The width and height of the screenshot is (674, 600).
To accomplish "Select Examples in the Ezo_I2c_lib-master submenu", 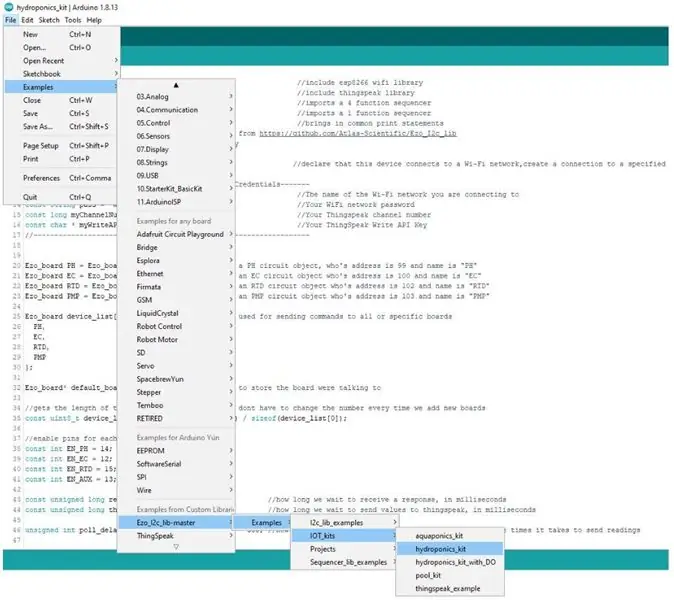I will click(x=263, y=523).
